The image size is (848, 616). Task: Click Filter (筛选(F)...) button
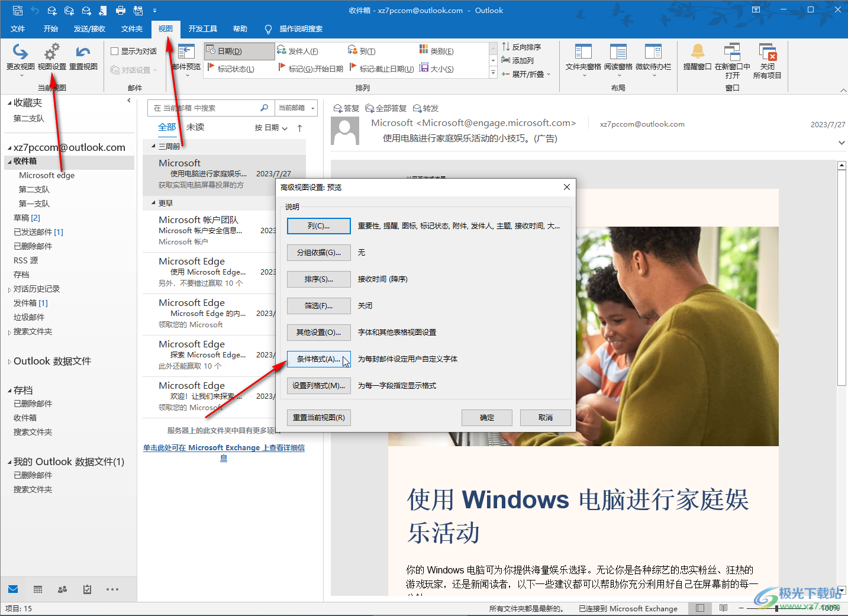[x=319, y=306]
